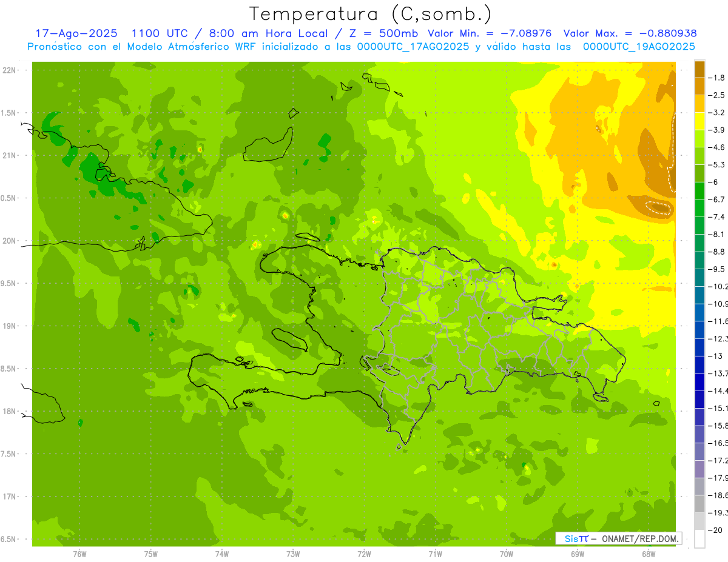Click colorbar value '-14.4'
Viewport: 728px width, 562px height.
[x=718, y=391]
